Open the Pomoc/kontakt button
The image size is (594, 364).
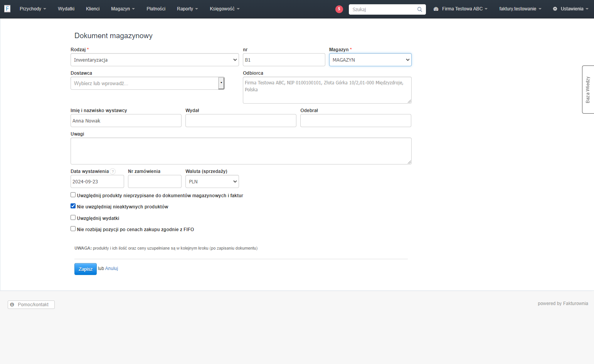tap(31, 305)
